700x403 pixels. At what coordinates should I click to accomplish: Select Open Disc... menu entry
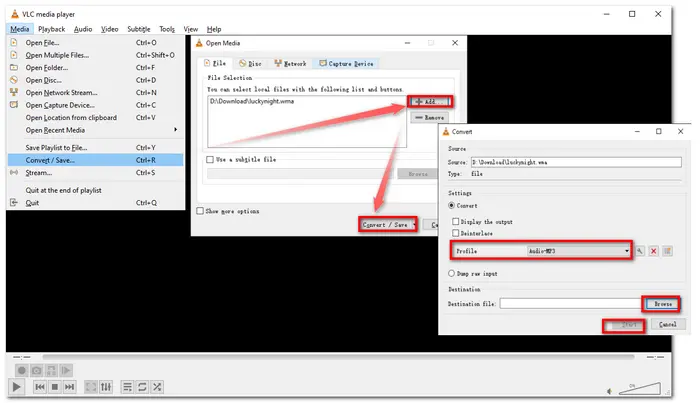coord(96,80)
